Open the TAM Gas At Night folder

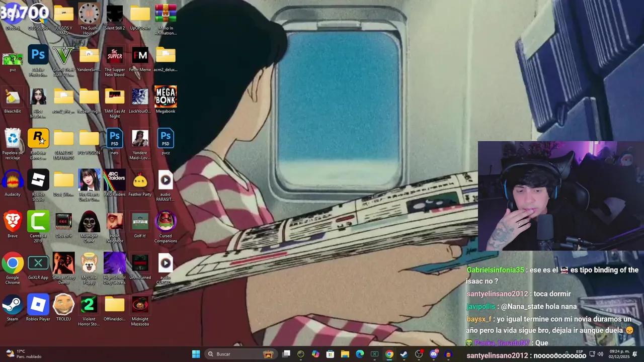click(x=115, y=103)
